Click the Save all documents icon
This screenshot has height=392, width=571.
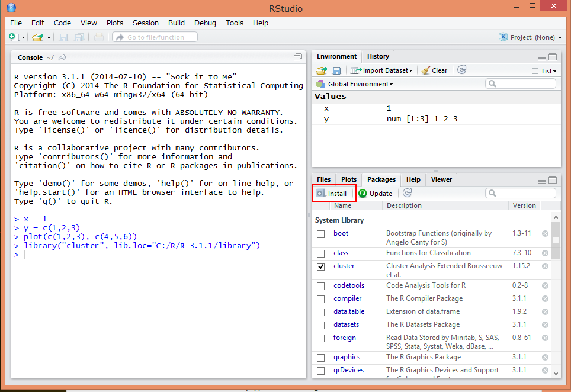pos(79,37)
